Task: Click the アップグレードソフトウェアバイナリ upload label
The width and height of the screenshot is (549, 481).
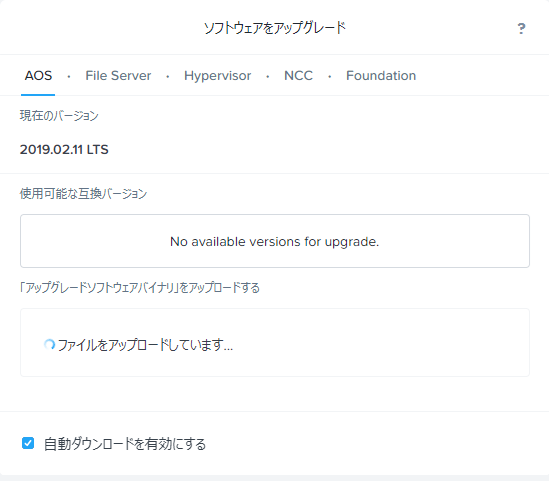Action: tap(140, 288)
